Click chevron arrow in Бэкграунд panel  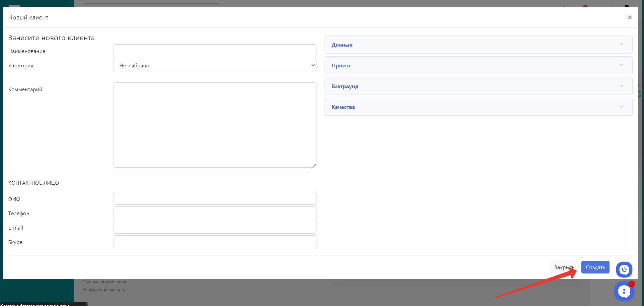(621, 86)
